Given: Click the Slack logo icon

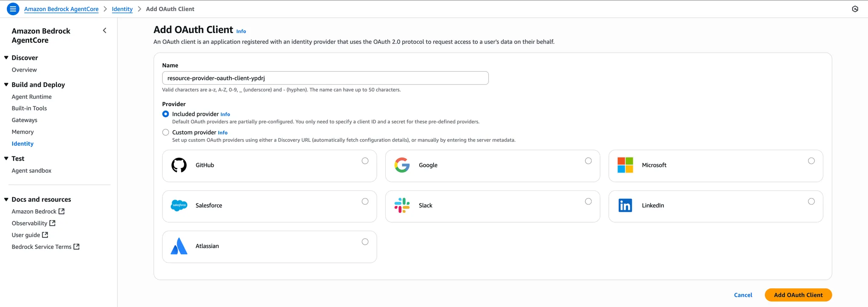Looking at the screenshot, I should (x=402, y=206).
